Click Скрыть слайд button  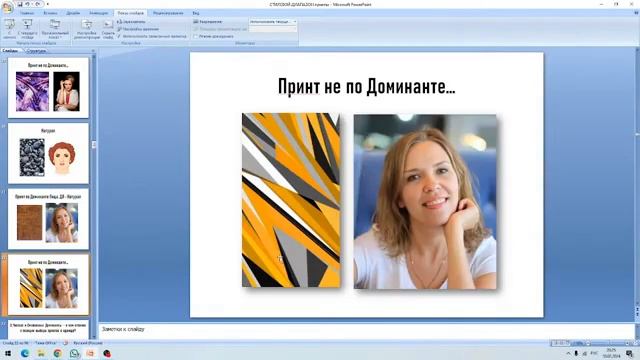(108, 29)
